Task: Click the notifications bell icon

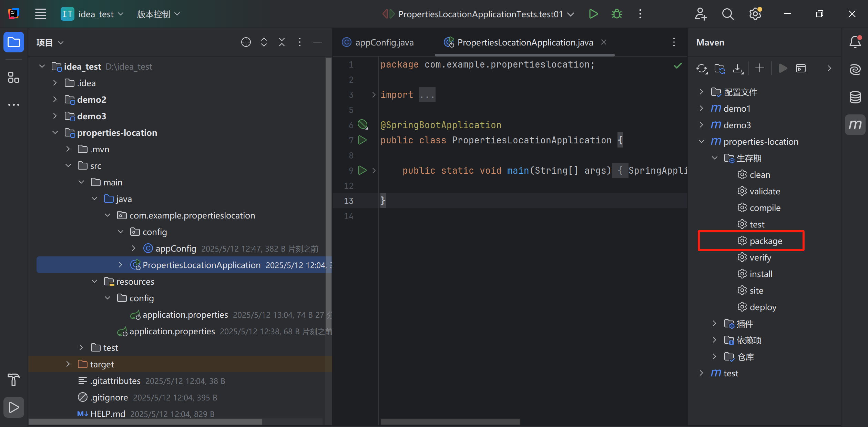Action: (855, 42)
